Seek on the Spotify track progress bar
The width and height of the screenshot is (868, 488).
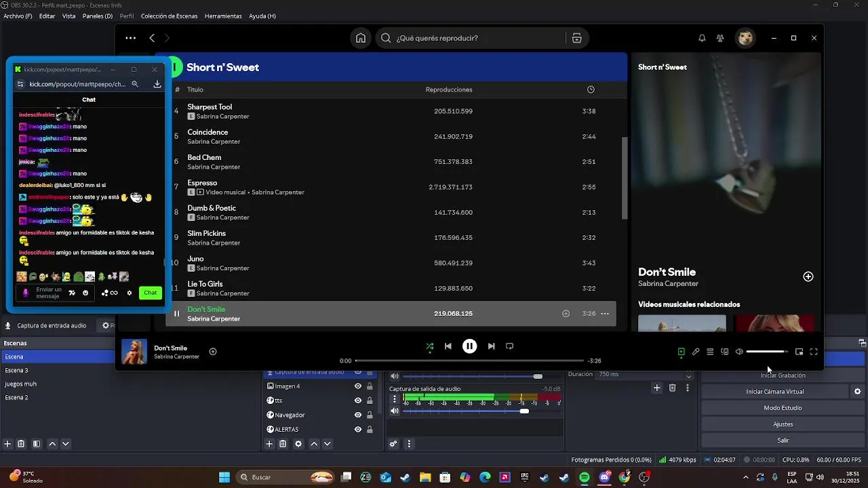point(469,361)
